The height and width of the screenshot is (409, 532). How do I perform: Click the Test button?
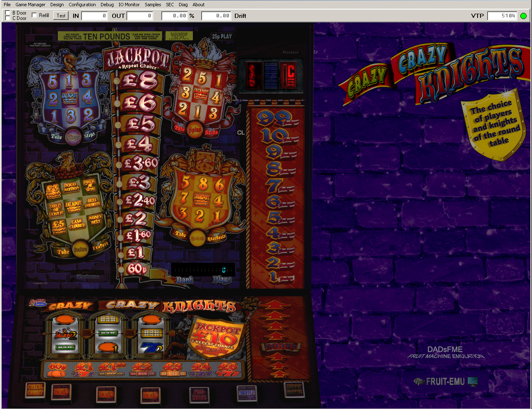pyautogui.click(x=61, y=16)
